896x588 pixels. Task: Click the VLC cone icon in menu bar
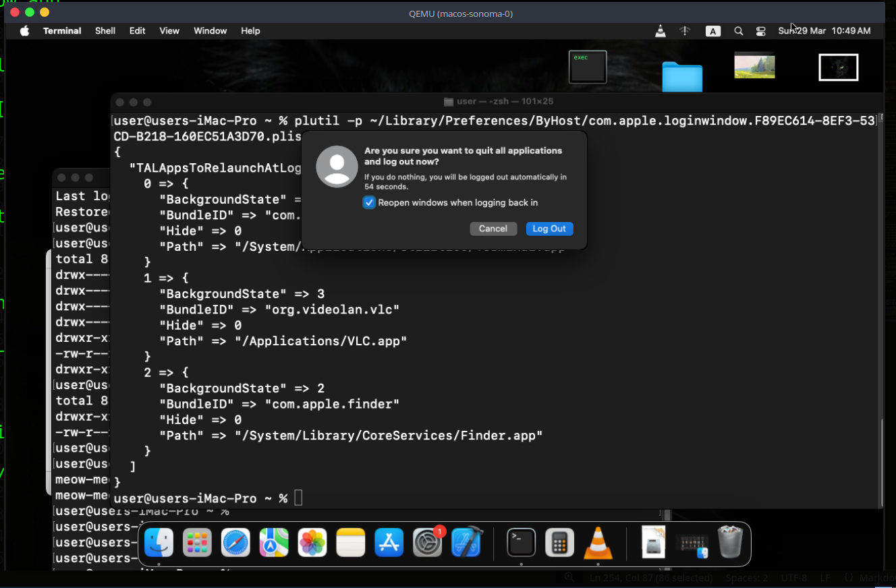pos(661,30)
